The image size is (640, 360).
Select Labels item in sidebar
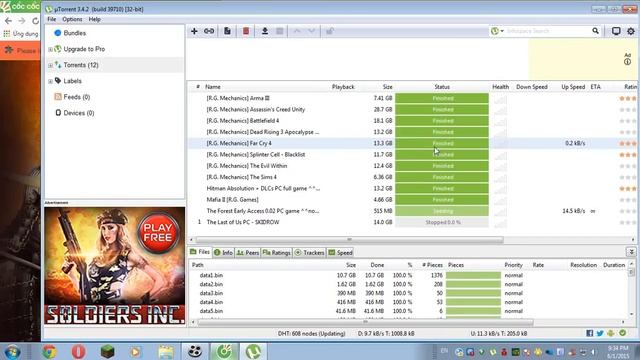coord(72,81)
